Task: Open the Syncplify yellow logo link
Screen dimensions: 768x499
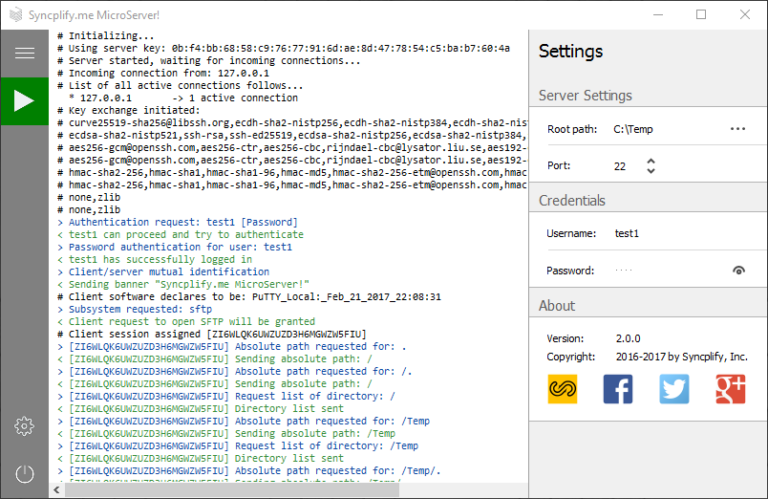Action: 562,389
